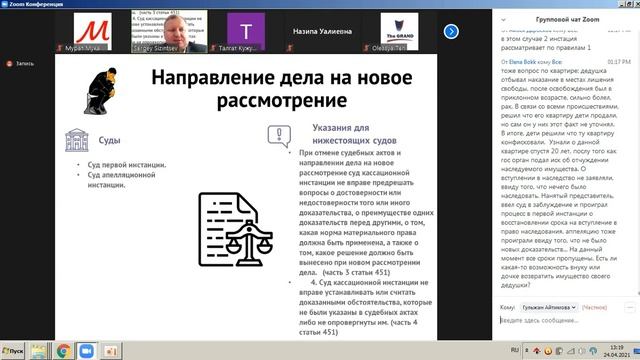Click Указания для нижестоящих судов heading
The width and height of the screenshot is (640, 360).
click(x=354, y=134)
